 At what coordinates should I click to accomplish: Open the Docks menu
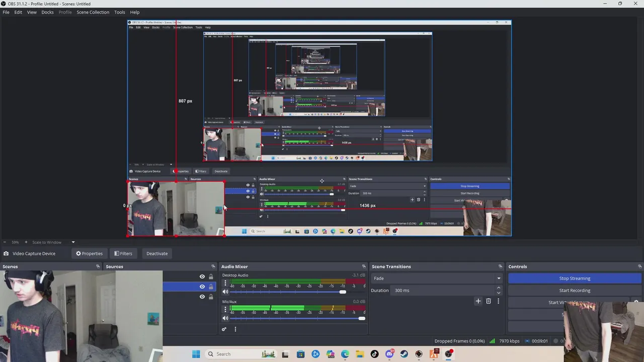point(47,12)
